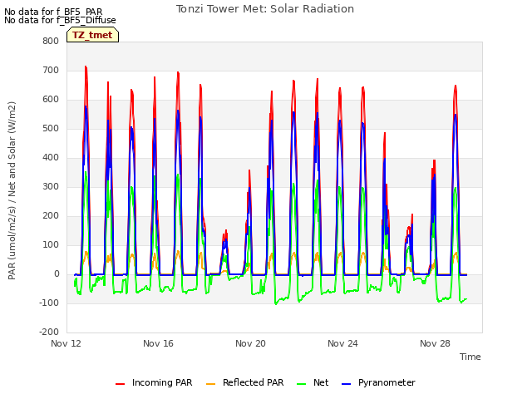Viewport: 532px width, 399px height.
Task: Click the chart title Tonzi Tower Met: Solar Radiation
Action: pyautogui.click(x=265, y=9)
